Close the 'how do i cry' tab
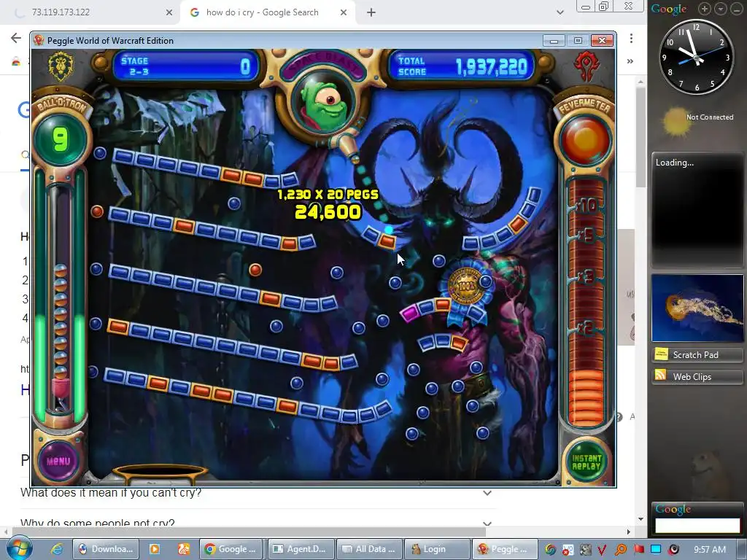The height and width of the screenshot is (560, 747). tap(344, 12)
